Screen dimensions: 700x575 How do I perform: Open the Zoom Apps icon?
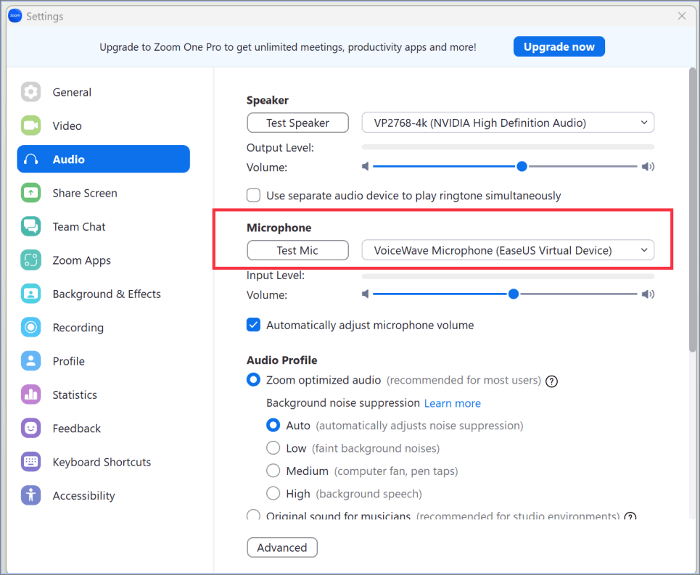(x=31, y=260)
